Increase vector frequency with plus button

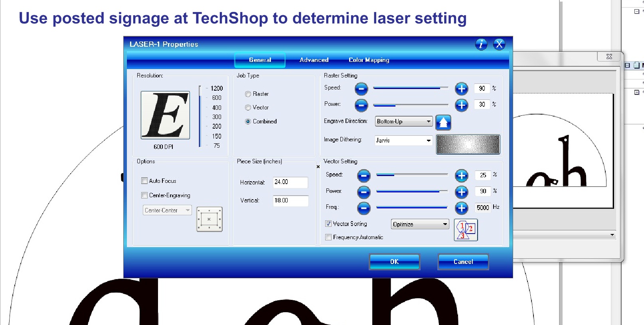pyautogui.click(x=462, y=208)
